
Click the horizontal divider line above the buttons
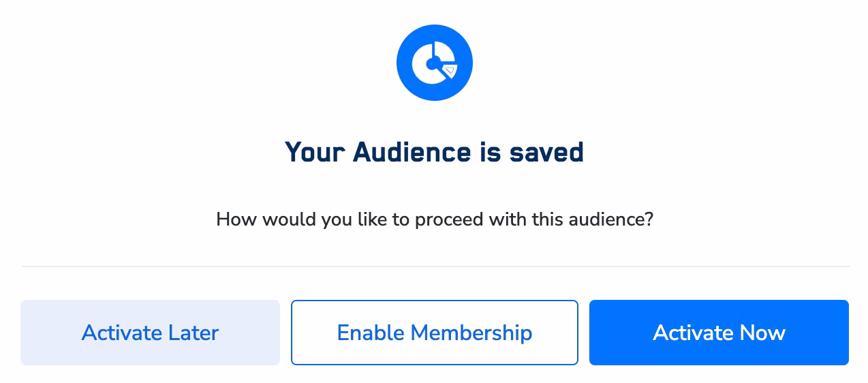tap(436, 266)
